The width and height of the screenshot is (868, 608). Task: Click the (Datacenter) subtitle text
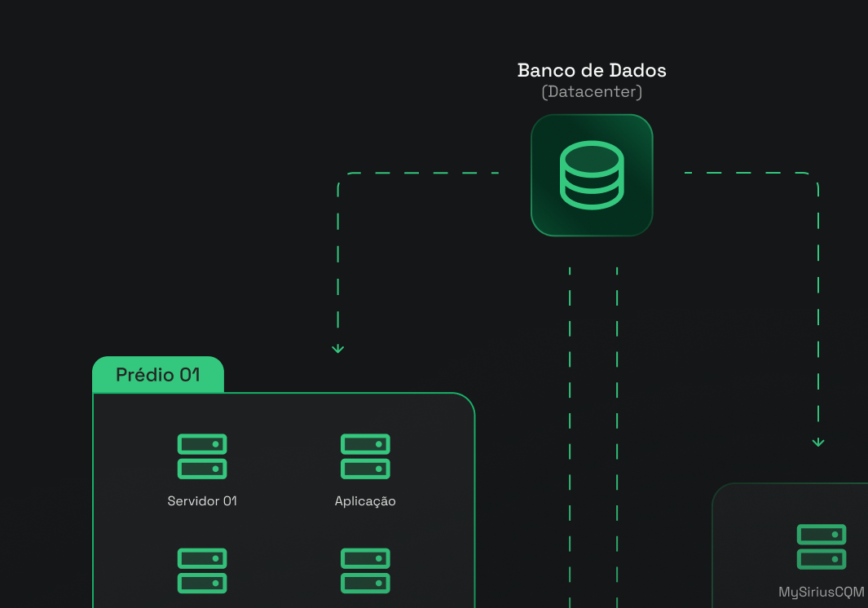tap(592, 92)
